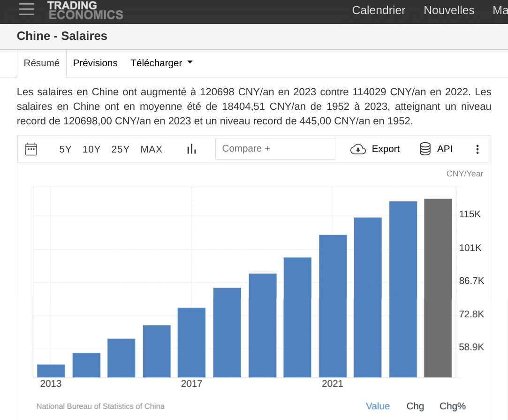Expand the Télécharger dropdown
The height and width of the screenshot is (420, 508).
pos(161,63)
